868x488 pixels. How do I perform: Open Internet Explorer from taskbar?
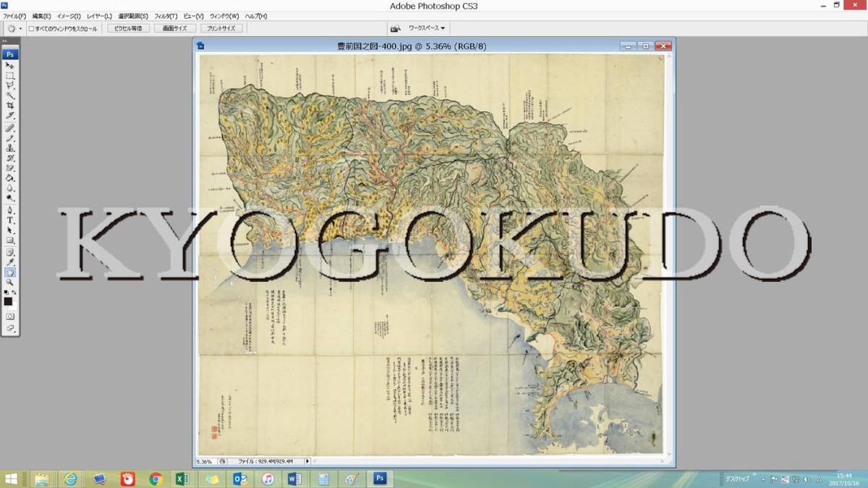[x=70, y=479]
